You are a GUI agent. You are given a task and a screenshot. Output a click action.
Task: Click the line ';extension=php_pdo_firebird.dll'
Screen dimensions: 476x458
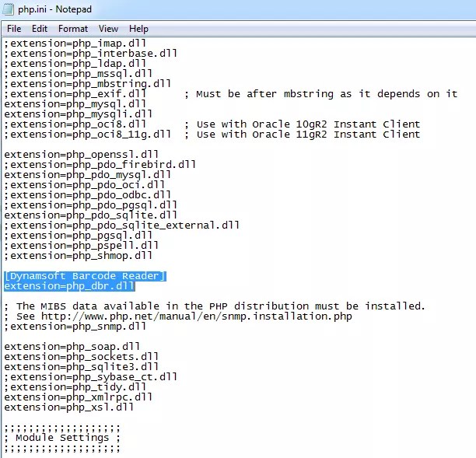(x=100, y=165)
